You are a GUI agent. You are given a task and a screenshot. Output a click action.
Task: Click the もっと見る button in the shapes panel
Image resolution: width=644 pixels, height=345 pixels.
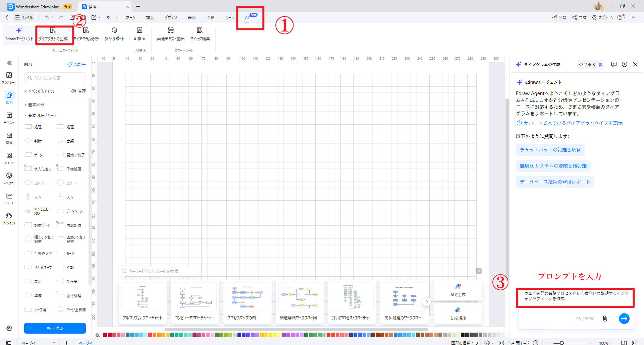point(55,328)
